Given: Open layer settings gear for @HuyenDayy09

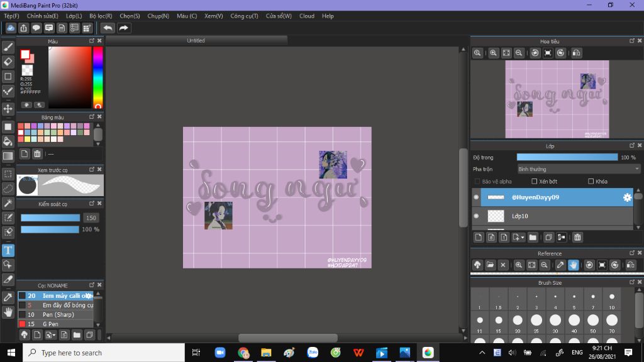Looking at the screenshot, I should coord(627,197).
